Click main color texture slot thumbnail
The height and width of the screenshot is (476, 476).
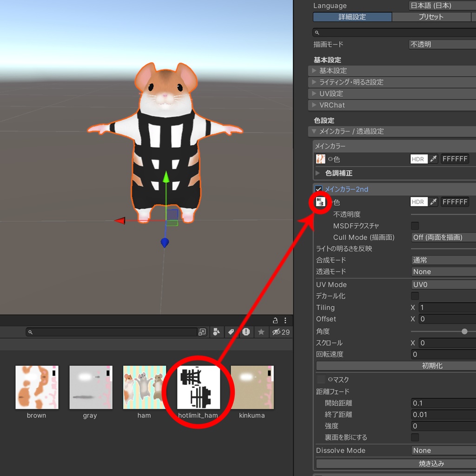point(320,159)
